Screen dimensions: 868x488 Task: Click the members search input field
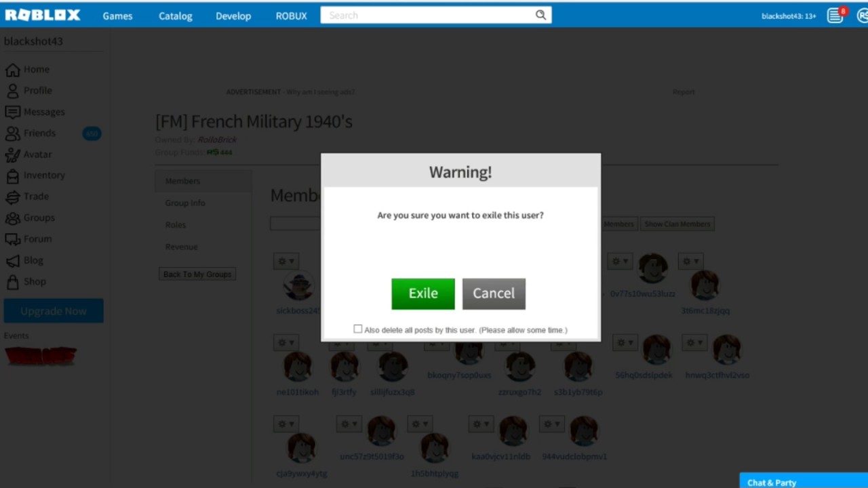[296, 224]
